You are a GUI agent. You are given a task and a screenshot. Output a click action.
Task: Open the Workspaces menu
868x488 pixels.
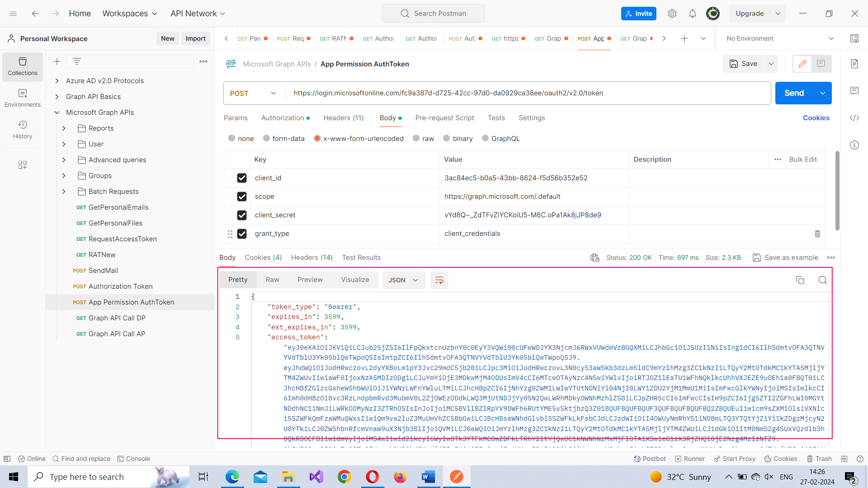[x=130, y=14]
